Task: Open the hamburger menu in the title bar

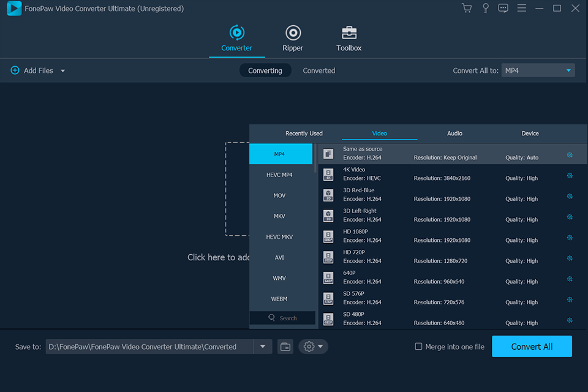Action: (521, 8)
